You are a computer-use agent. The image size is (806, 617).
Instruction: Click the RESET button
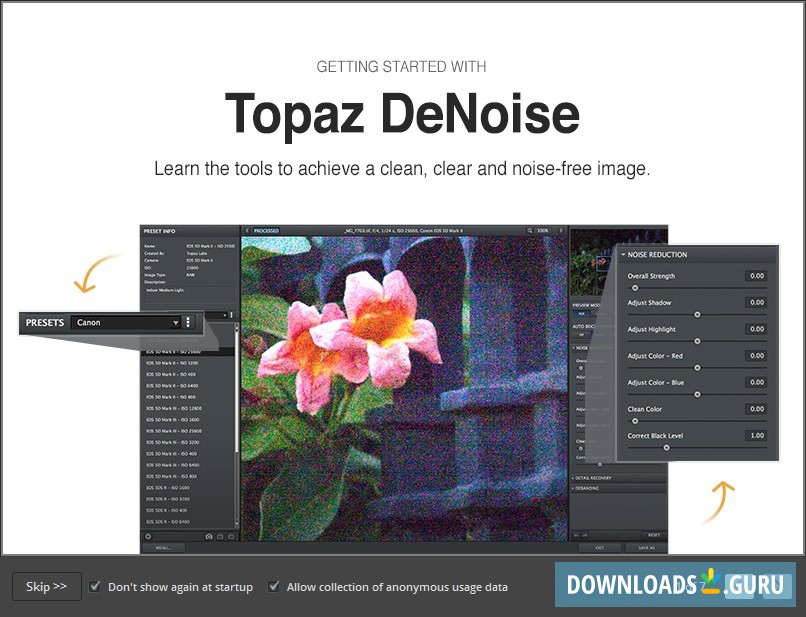click(x=654, y=535)
